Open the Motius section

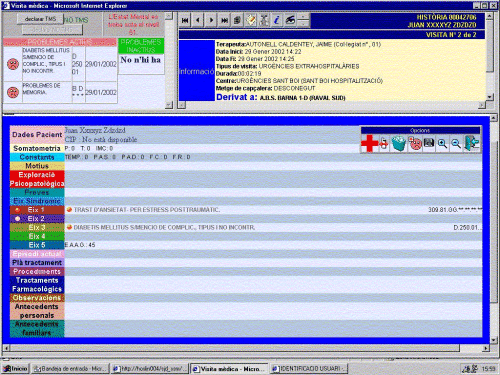[37, 166]
